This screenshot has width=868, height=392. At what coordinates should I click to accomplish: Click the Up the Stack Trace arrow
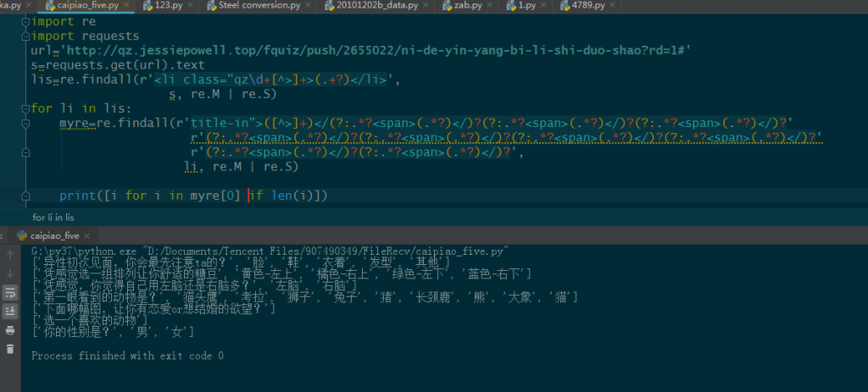click(10, 255)
